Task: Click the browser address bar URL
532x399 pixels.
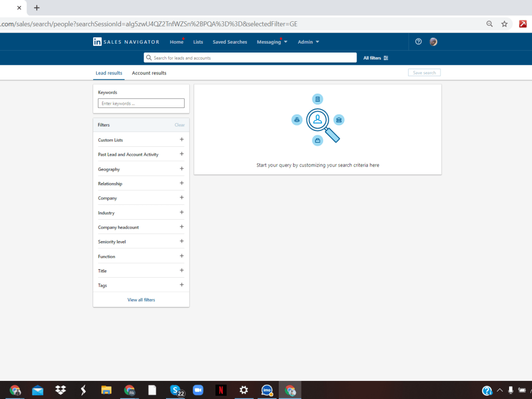Action: pyautogui.click(x=148, y=24)
